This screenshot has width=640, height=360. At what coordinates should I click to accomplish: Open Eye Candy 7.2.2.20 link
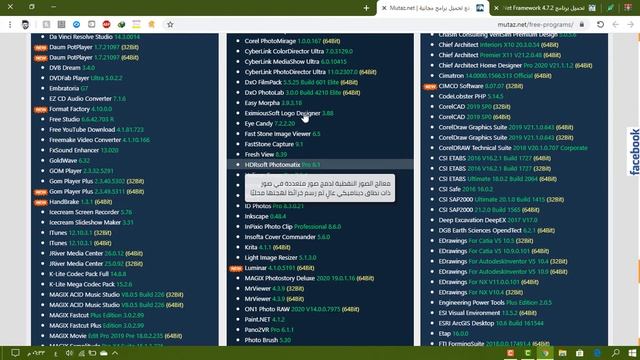coord(269,123)
